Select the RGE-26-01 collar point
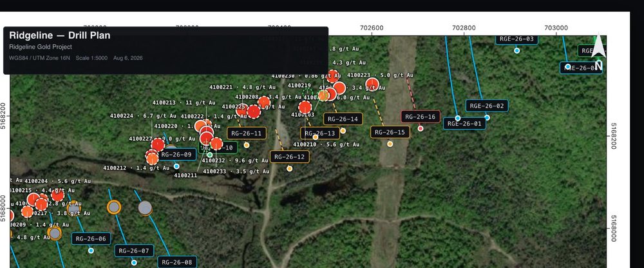The height and width of the screenshot is (268, 644). point(457,118)
